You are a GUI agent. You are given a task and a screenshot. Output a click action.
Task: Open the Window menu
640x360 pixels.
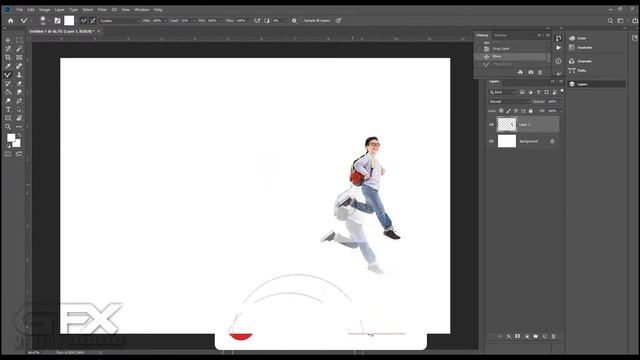(142, 9)
